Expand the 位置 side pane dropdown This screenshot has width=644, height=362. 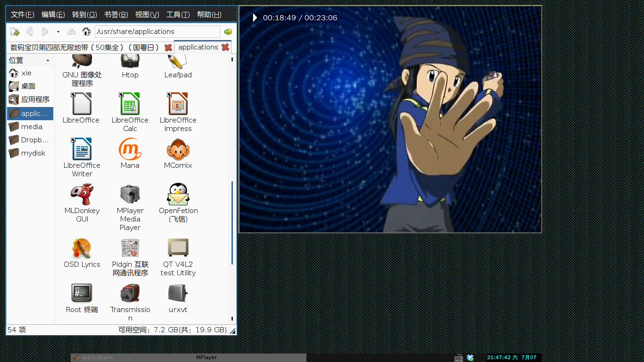(x=48, y=60)
